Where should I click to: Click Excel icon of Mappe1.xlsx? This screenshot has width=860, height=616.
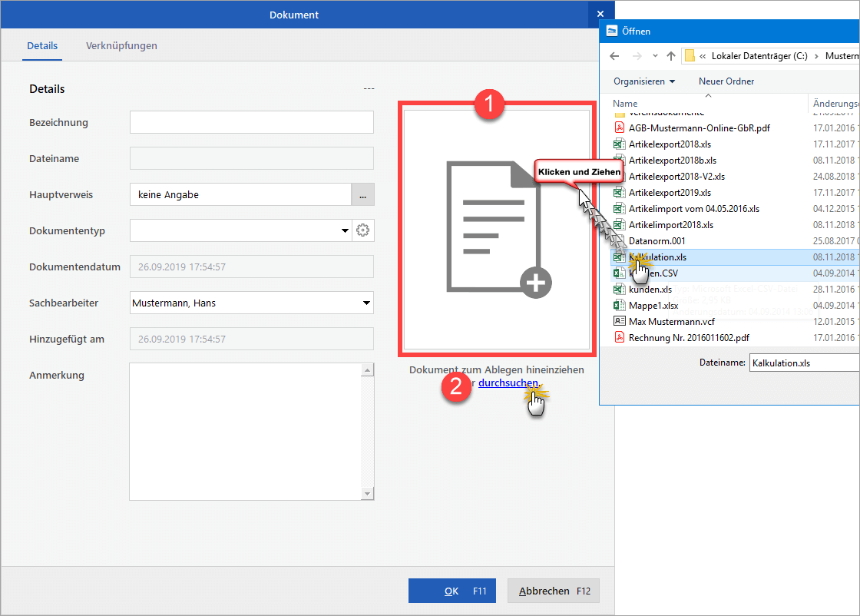click(619, 306)
